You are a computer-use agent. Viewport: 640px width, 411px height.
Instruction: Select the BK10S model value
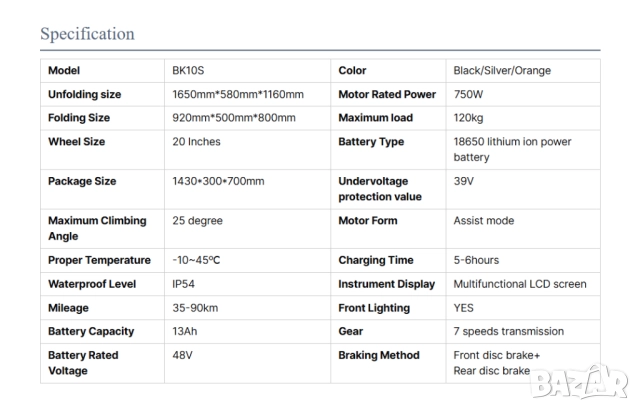pyautogui.click(x=190, y=71)
